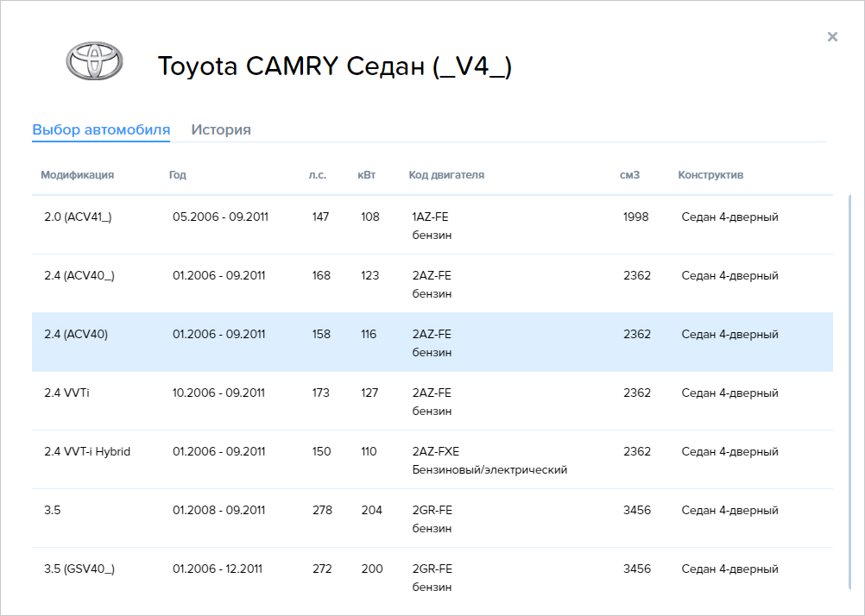Click the л.с. column header

(317, 175)
